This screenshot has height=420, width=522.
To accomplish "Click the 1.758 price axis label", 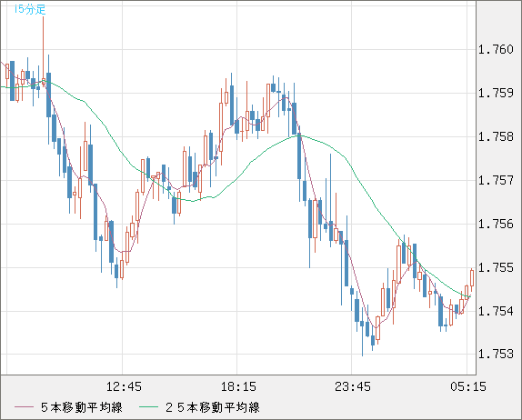I will 496,136.
